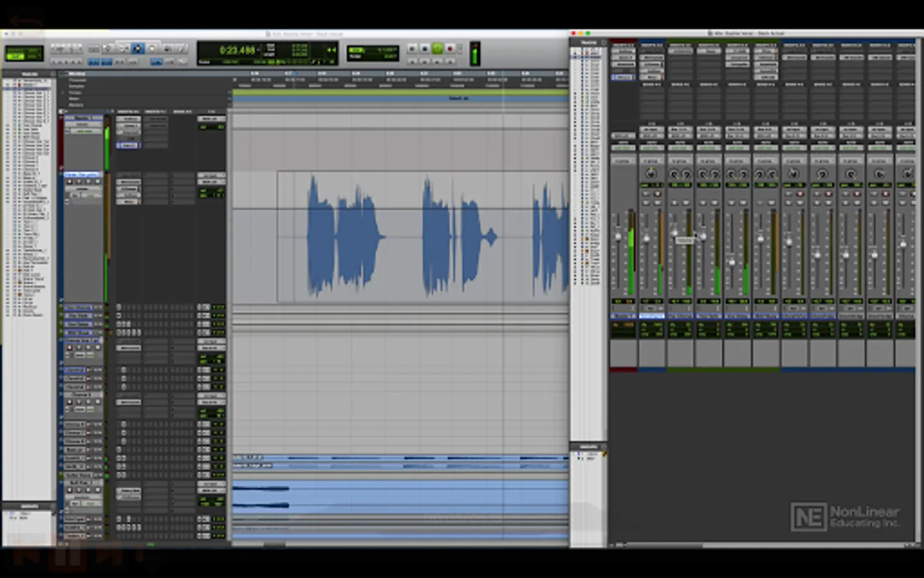Screen dimensions: 924x578
Task: Select the Pencil tool
Action: click(x=182, y=49)
